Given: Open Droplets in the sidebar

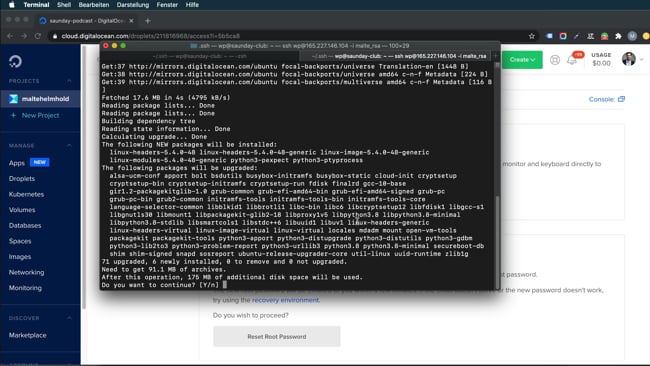Looking at the screenshot, I should 22,179.
